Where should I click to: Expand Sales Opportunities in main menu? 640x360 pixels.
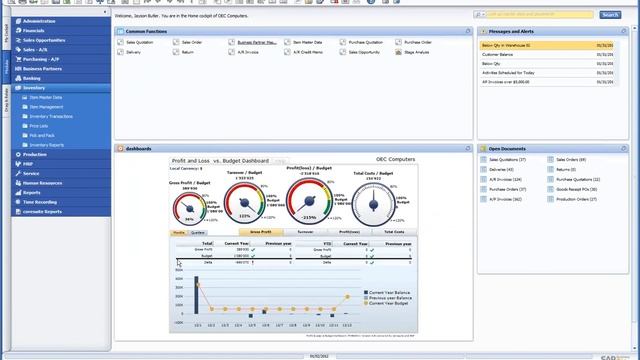point(61,40)
